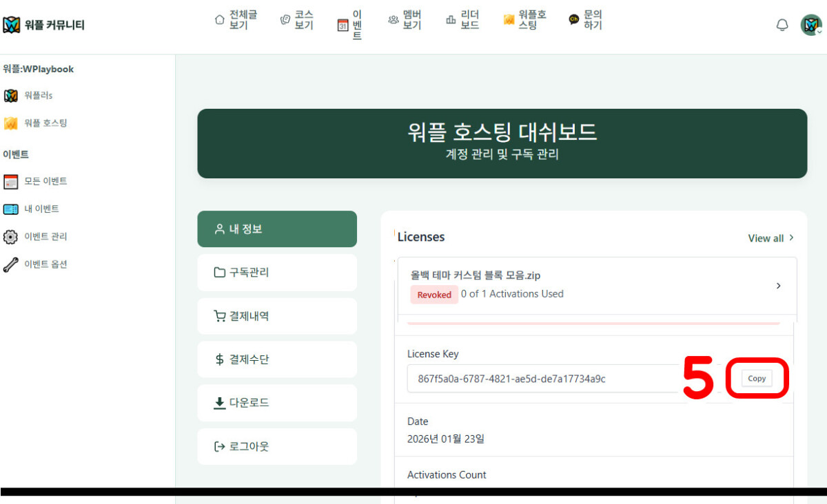Click the 워플 호스팅 crown icon
Viewport: 827px width, 504px height.
[x=10, y=123]
